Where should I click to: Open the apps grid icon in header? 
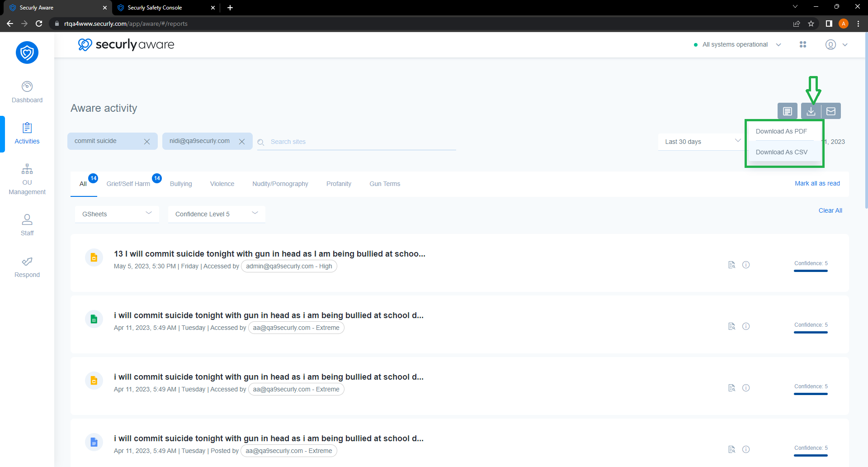pyautogui.click(x=803, y=44)
